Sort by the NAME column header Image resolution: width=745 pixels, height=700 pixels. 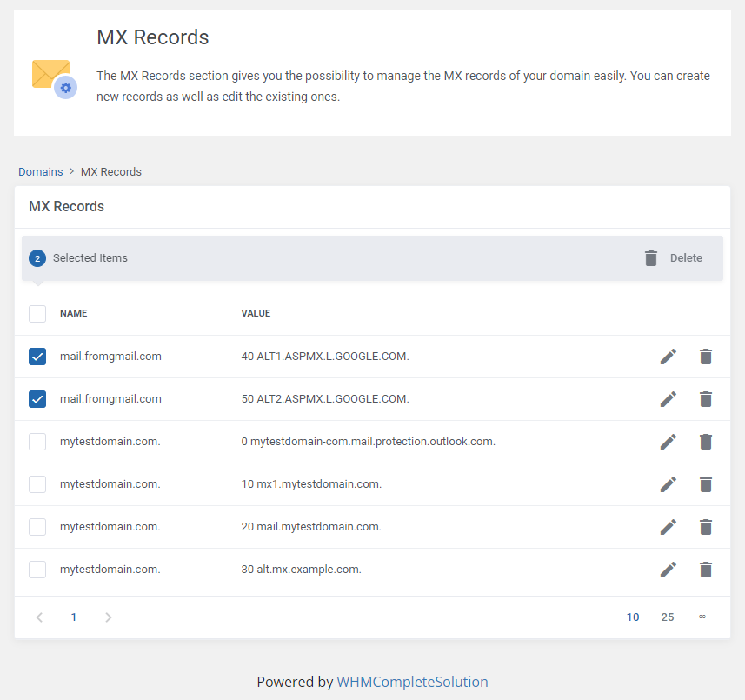[x=74, y=313]
